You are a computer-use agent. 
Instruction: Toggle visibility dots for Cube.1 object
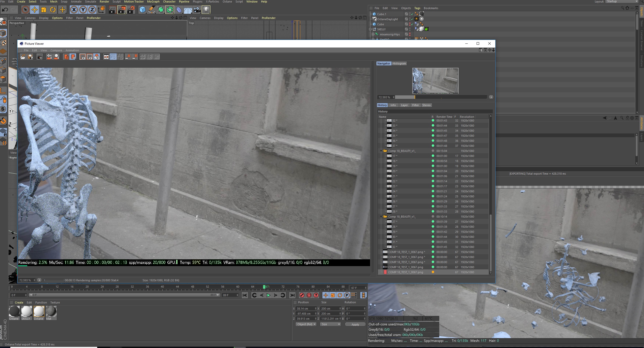(410, 14)
